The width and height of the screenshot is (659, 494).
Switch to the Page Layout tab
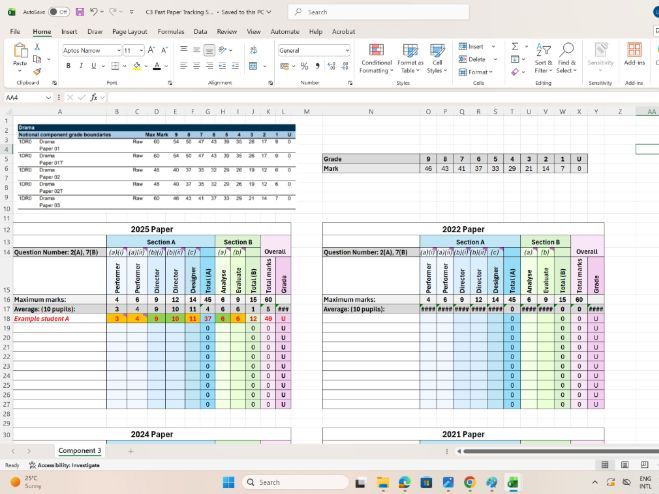tap(129, 32)
